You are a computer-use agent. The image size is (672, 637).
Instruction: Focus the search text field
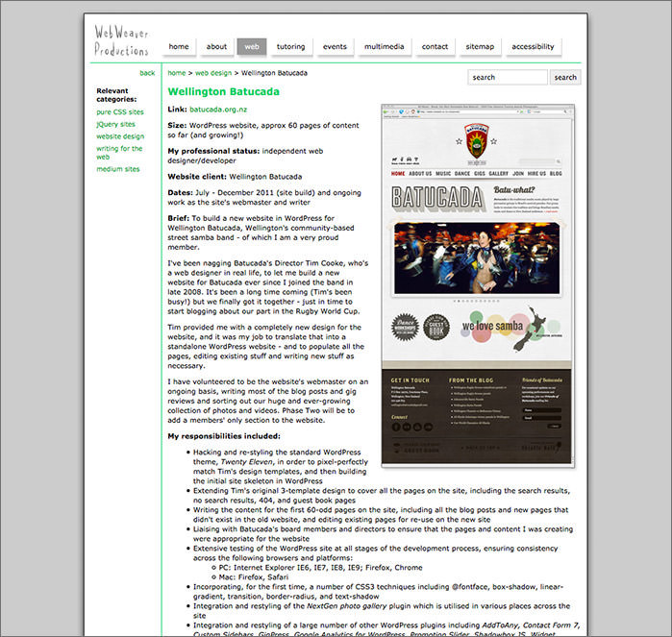click(508, 77)
